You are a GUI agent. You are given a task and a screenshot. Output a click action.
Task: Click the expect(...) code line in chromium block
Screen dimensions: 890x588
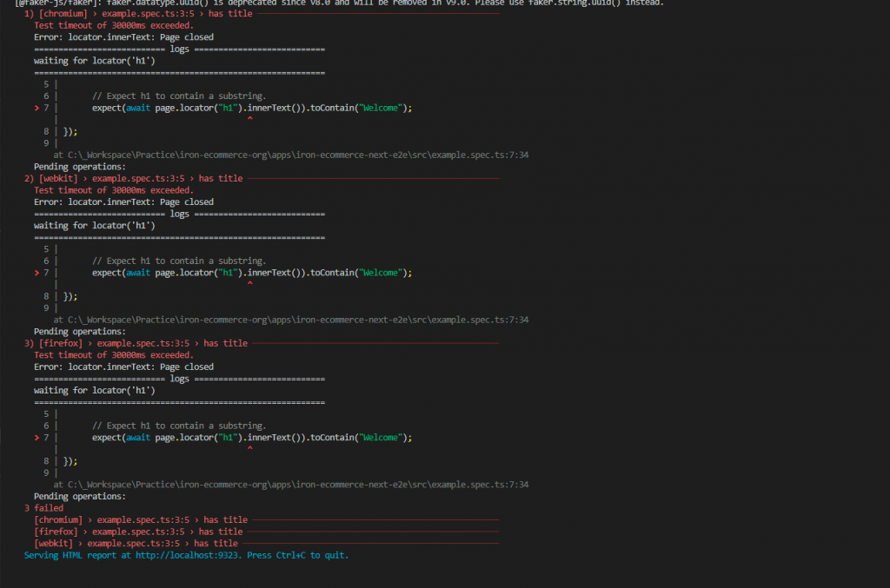point(252,108)
